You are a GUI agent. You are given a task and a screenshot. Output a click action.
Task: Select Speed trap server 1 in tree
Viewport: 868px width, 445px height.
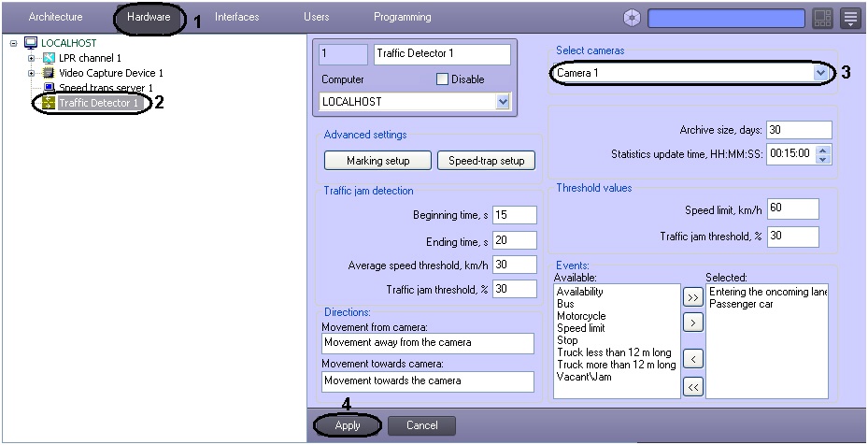click(x=106, y=88)
